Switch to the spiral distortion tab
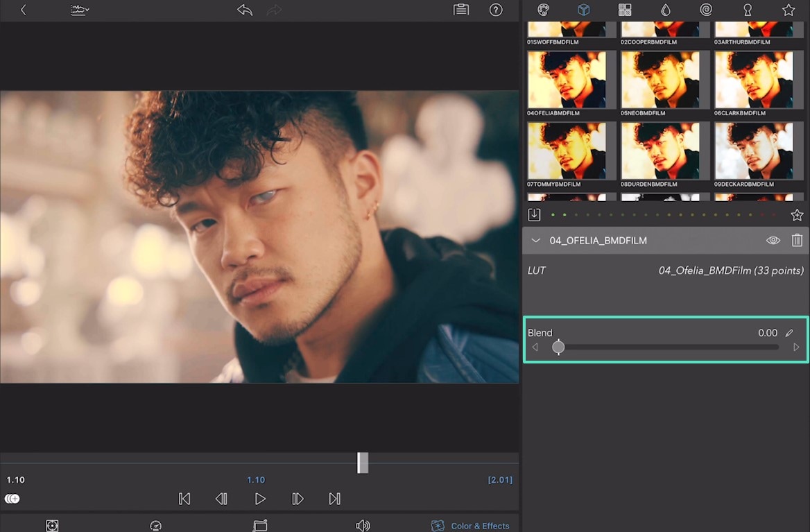The height and width of the screenshot is (532, 810). pyautogui.click(x=706, y=9)
